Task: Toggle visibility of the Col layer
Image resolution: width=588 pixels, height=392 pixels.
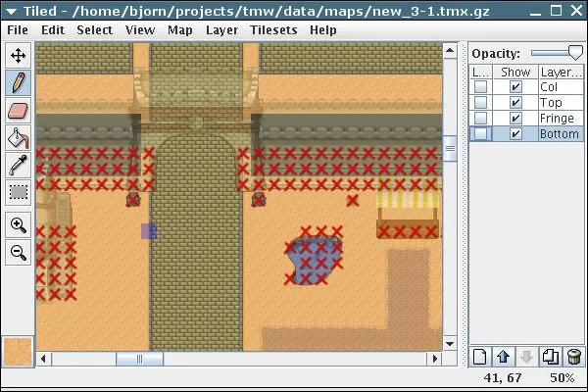Action: (x=515, y=87)
